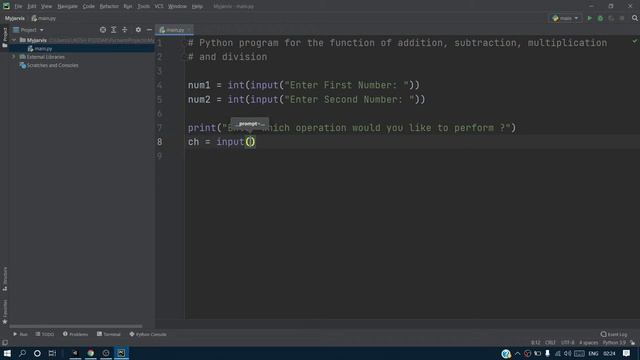Viewport: 640px width, 360px height.
Task: Open the Terminal tool window
Action: pyautogui.click(x=109, y=334)
